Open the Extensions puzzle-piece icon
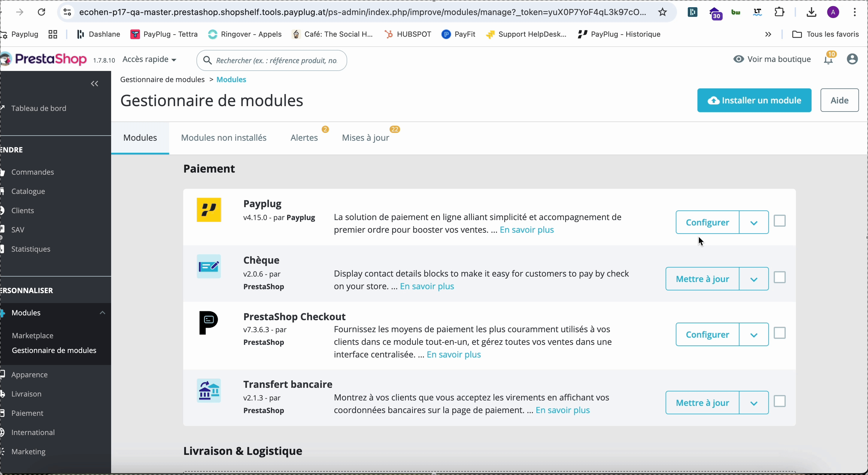The image size is (868, 475). click(779, 13)
